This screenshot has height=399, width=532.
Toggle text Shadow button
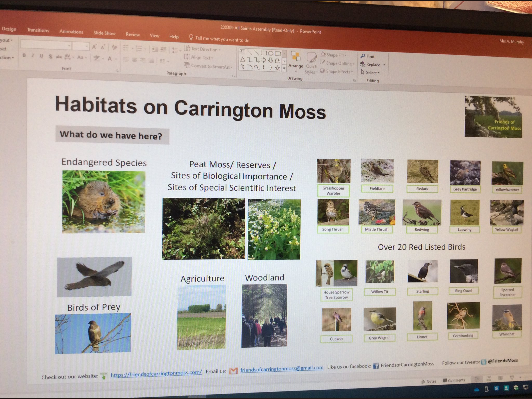(x=50, y=56)
